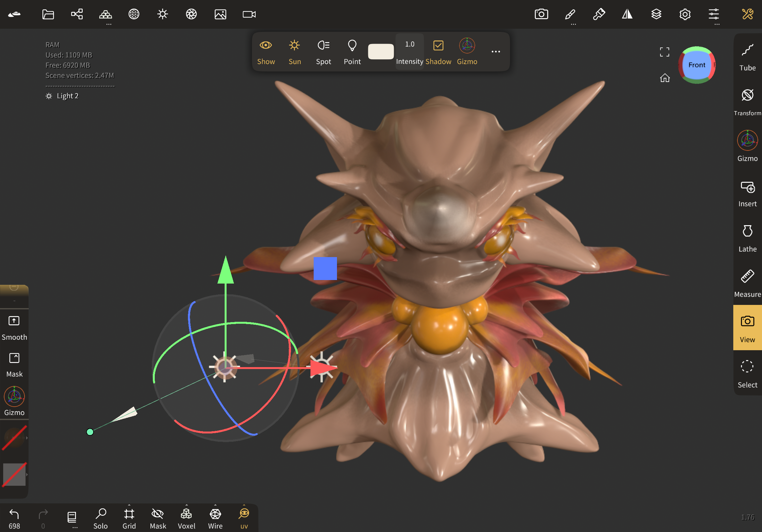Open the Lighting sun menu
Screen dimensions: 762x532
pyautogui.click(x=163, y=14)
